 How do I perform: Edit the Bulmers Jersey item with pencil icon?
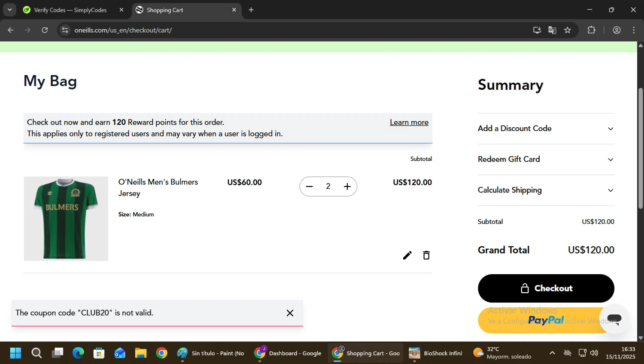point(407,255)
